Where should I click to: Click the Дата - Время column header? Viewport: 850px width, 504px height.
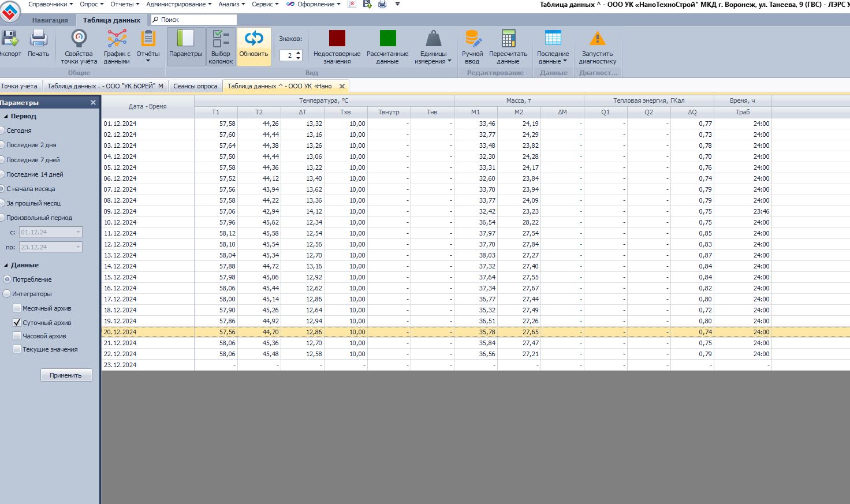coord(148,106)
